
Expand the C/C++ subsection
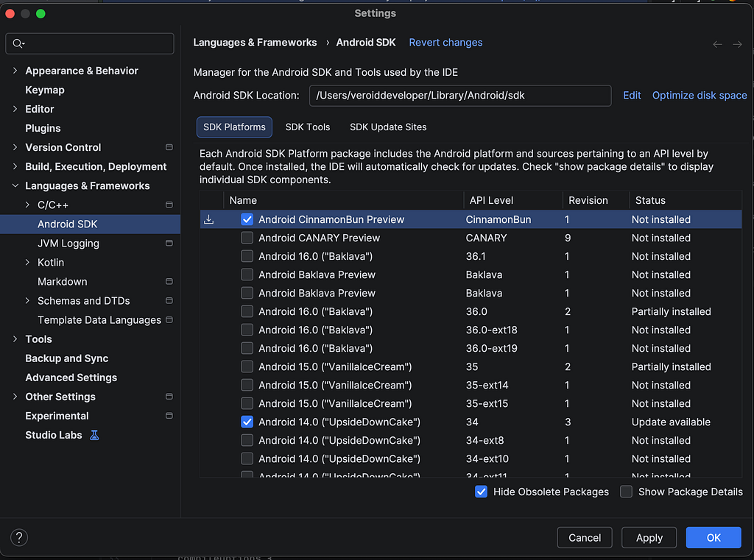pyautogui.click(x=27, y=205)
